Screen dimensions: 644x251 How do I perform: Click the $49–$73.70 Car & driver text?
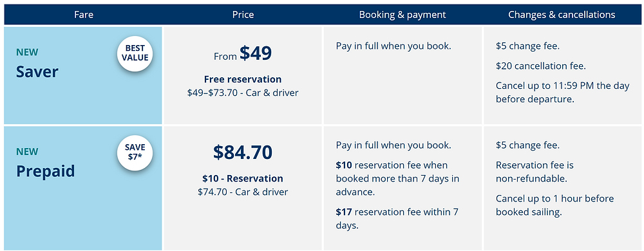pos(243,93)
